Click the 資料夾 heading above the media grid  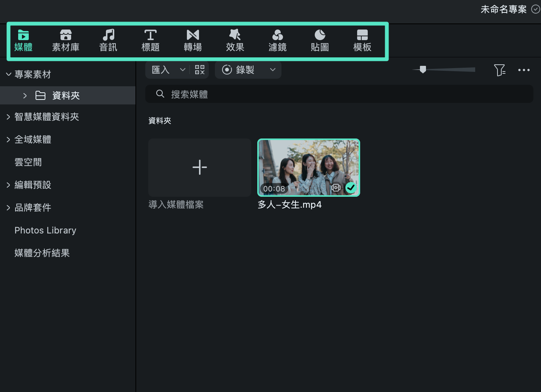160,121
